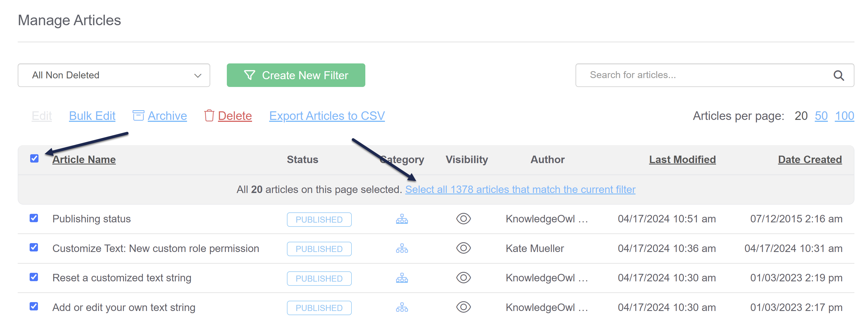
Task: Uncheck the select-all header checkbox
Action: [34, 158]
